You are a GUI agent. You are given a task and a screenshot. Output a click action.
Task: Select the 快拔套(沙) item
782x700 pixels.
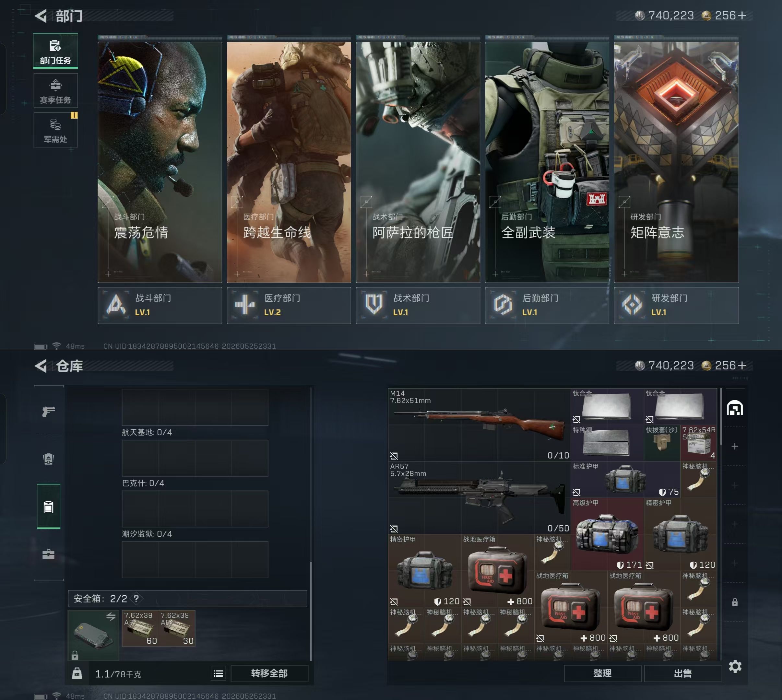tap(662, 443)
